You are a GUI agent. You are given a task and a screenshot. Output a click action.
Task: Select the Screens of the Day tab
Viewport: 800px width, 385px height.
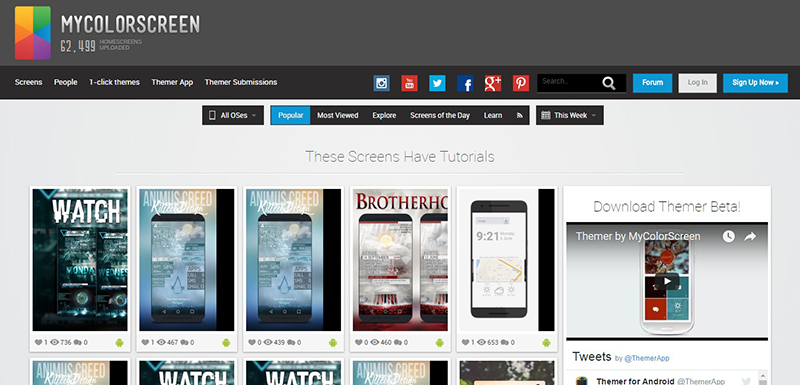(x=440, y=115)
